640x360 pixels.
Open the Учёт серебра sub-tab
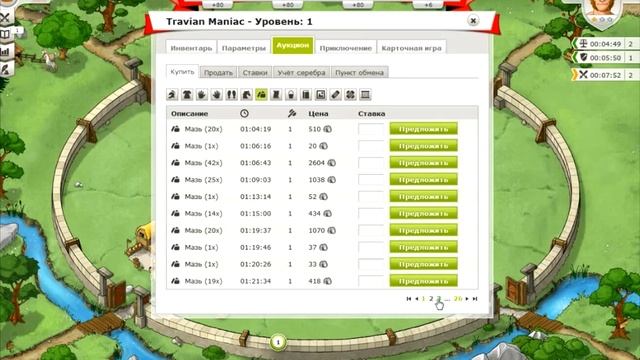point(301,72)
